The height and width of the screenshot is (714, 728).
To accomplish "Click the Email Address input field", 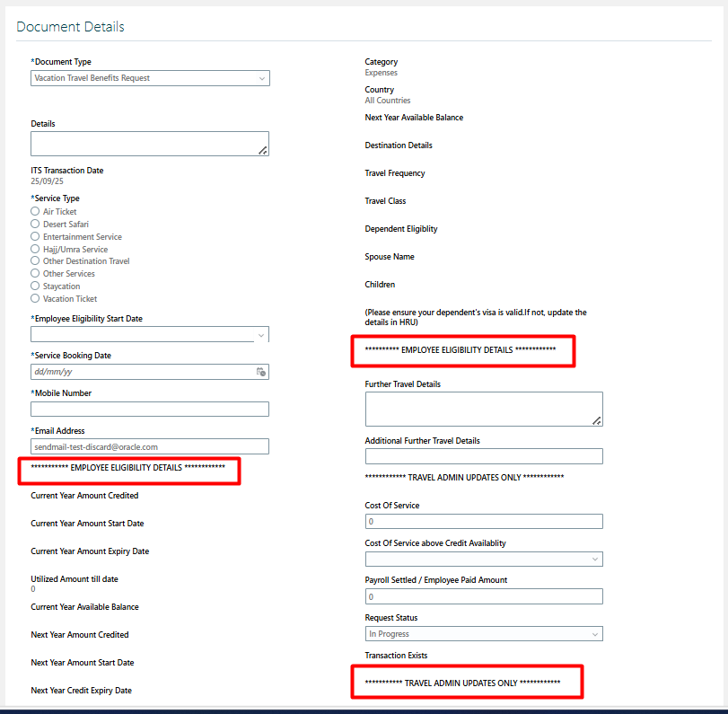I will [x=150, y=446].
